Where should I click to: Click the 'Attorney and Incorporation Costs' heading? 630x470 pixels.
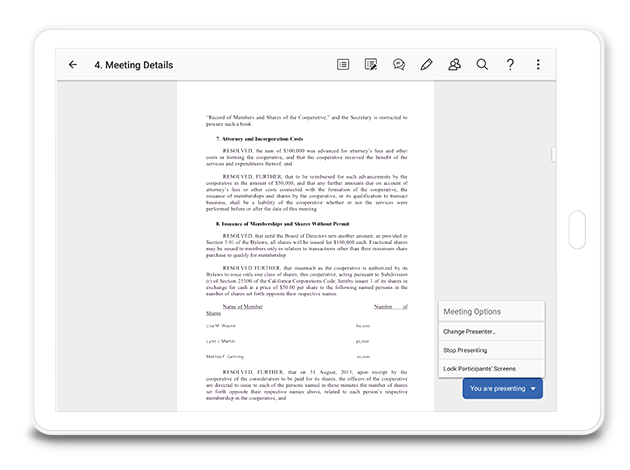tap(260, 138)
